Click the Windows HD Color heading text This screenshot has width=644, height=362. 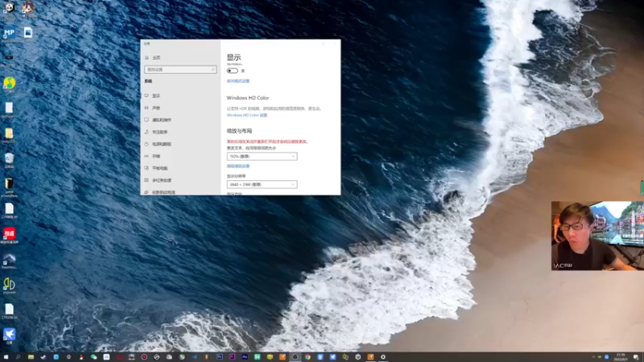pyautogui.click(x=248, y=97)
